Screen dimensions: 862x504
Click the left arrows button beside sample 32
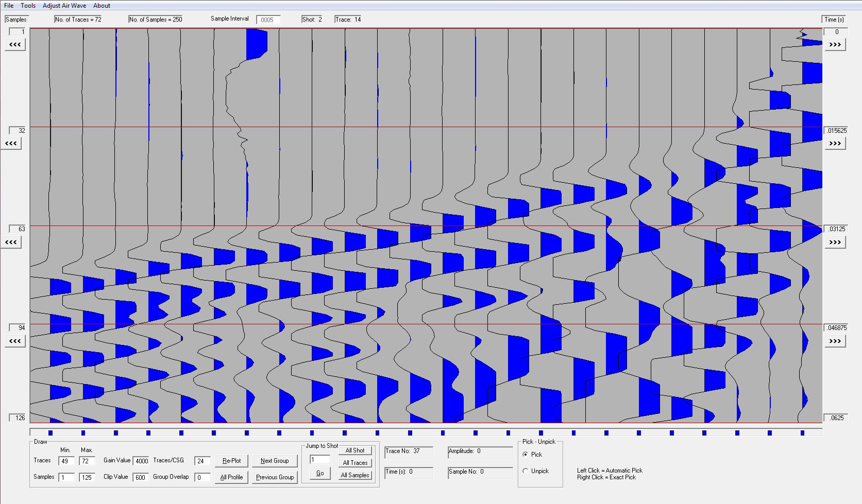(x=11, y=144)
